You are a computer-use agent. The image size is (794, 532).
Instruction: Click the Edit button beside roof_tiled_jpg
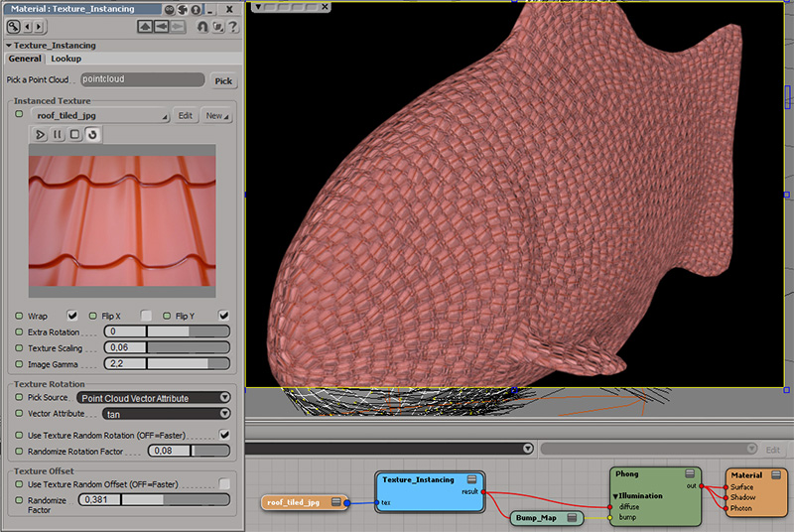186,116
